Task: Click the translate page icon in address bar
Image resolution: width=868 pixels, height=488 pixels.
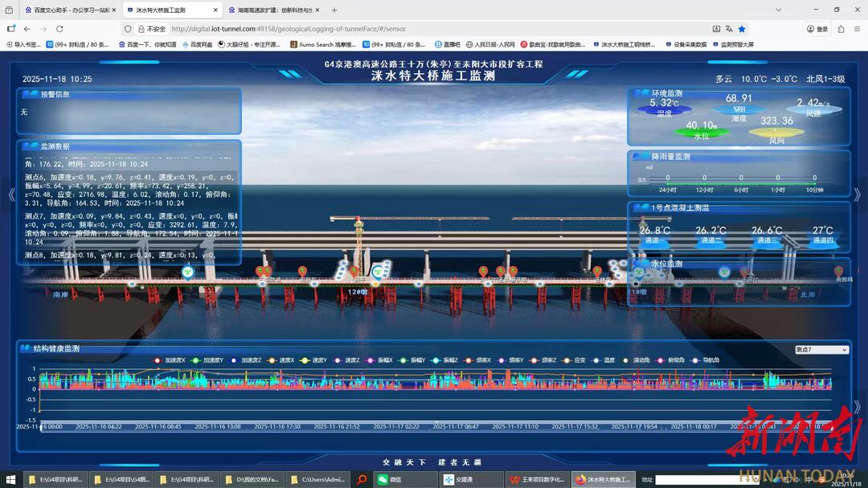Action: [728, 29]
